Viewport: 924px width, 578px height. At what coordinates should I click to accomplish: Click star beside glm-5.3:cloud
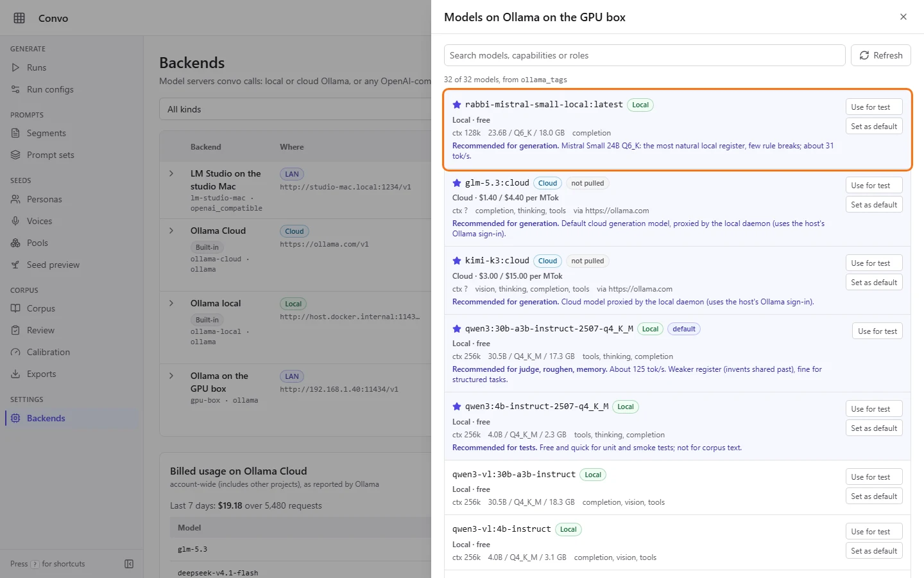457,183
